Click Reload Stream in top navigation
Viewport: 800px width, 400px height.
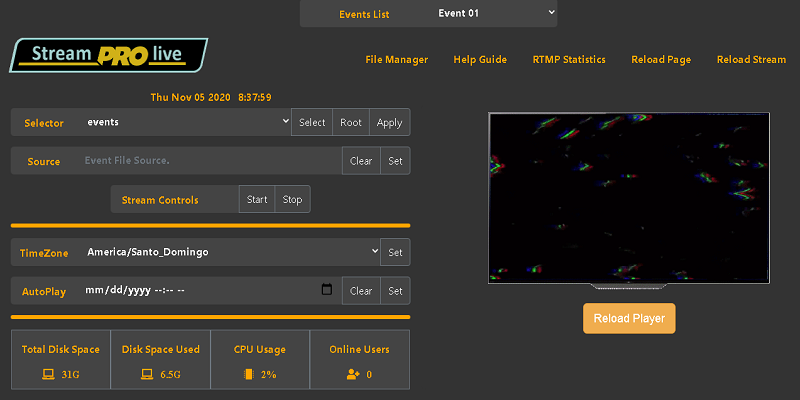751,60
